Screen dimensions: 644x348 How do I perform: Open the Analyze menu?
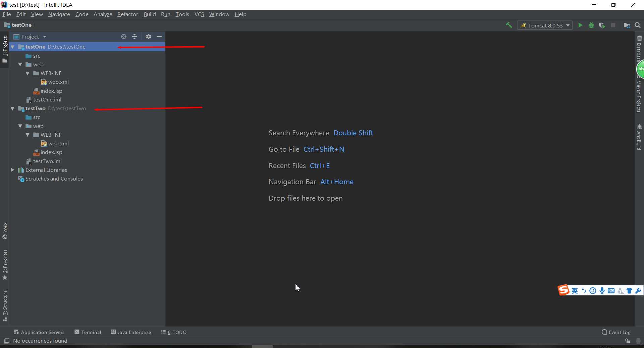103,14
